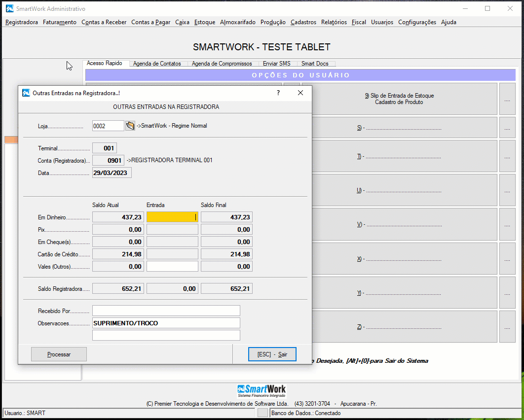Click the ellipsis button next to shortcut S
Image resolution: width=524 pixels, height=420 pixels.
[x=507, y=128]
